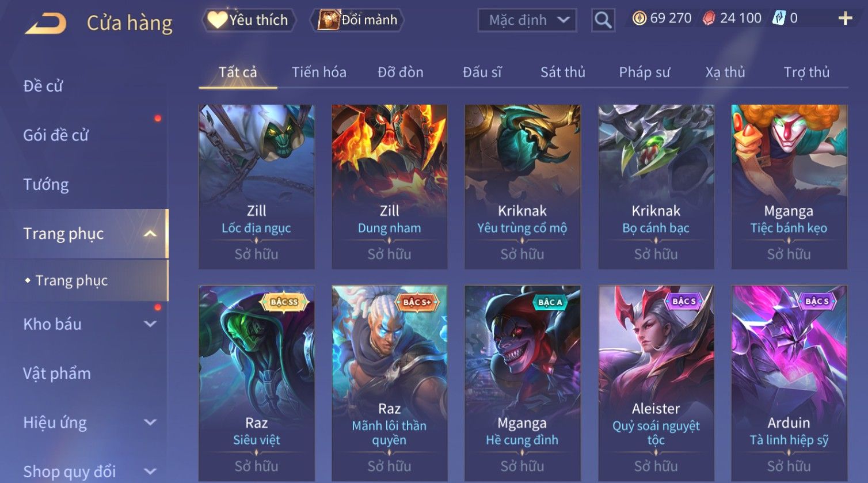Open the search magnifier icon
Image resolution: width=868 pixels, height=483 pixels.
(x=603, y=20)
